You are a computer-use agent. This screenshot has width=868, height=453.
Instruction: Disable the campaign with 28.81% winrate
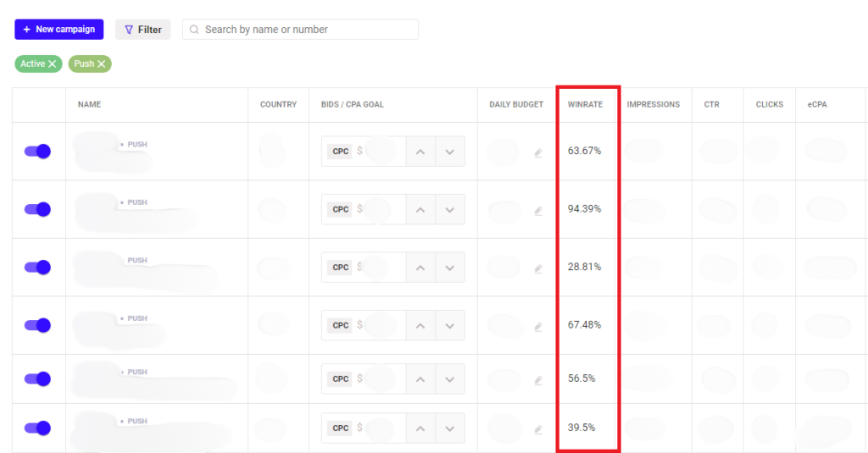point(37,268)
